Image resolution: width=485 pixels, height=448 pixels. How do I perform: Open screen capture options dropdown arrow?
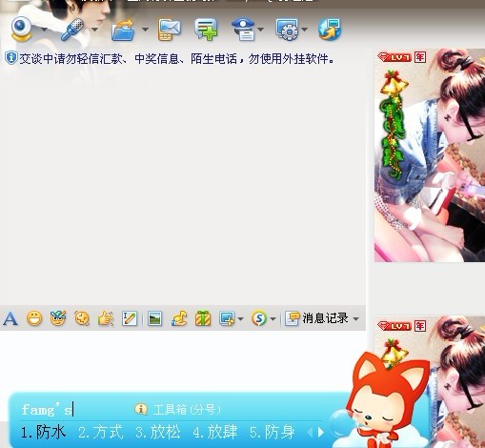[241, 318]
